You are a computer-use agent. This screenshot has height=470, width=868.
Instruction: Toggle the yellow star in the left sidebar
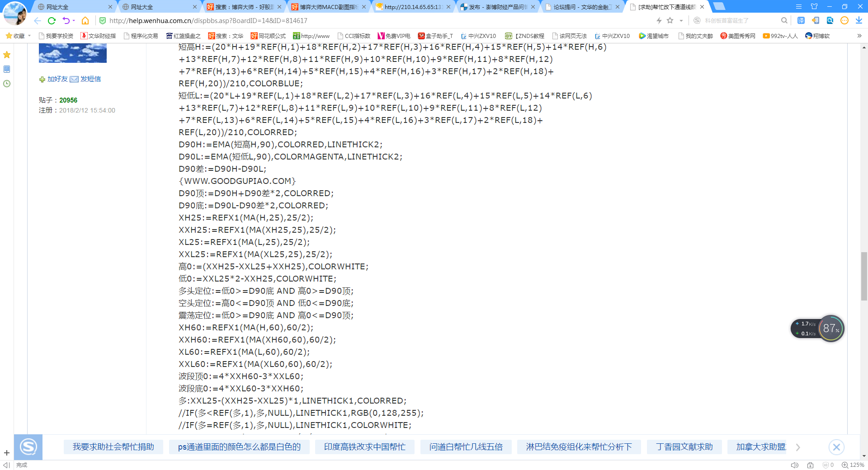(x=7, y=55)
